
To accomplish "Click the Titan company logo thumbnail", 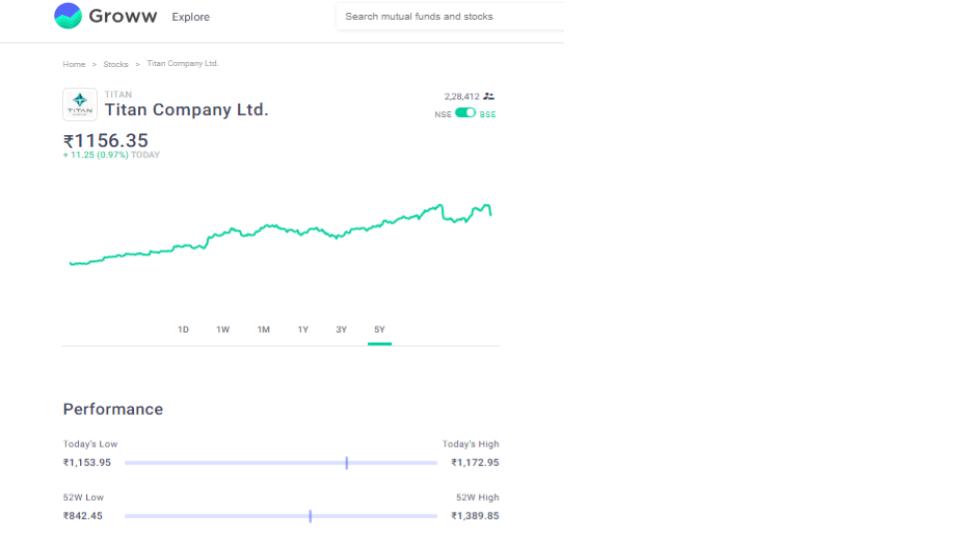I will point(80,105).
